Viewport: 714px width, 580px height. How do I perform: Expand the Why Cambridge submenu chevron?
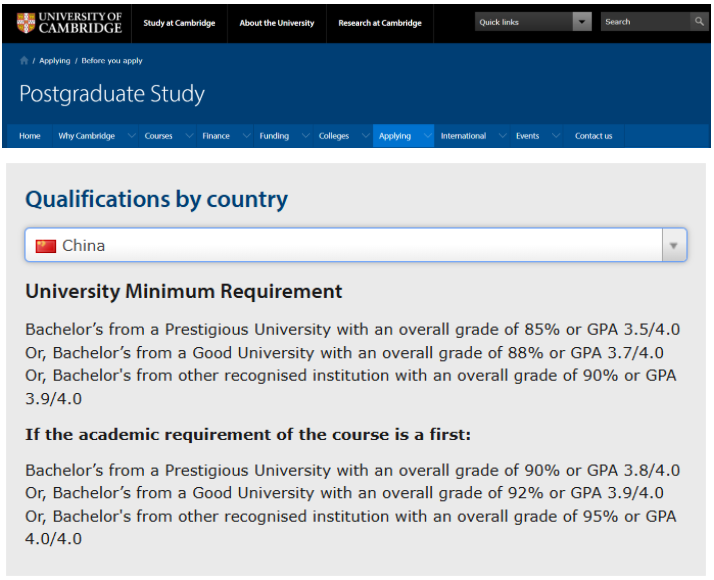coord(132,136)
